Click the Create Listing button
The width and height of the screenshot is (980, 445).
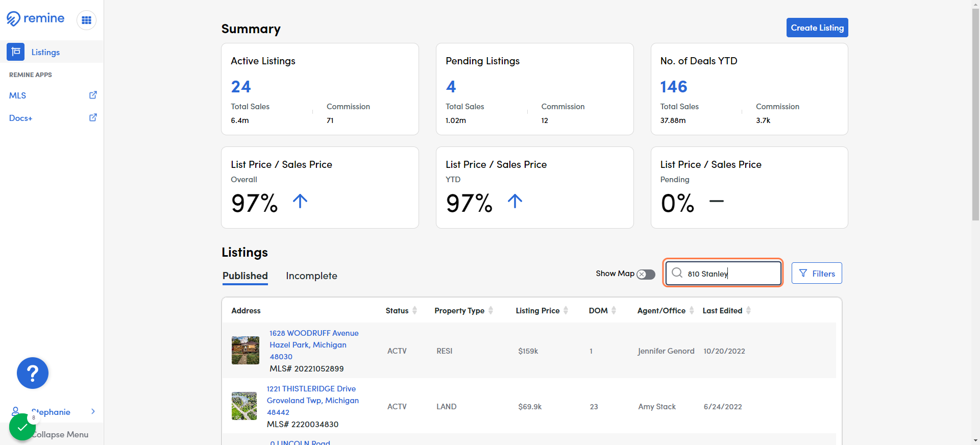[x=817, y=28]
